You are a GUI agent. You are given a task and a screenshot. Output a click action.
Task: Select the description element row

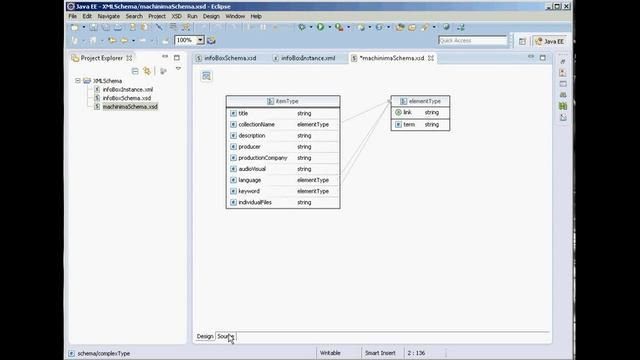pos(283,136)
